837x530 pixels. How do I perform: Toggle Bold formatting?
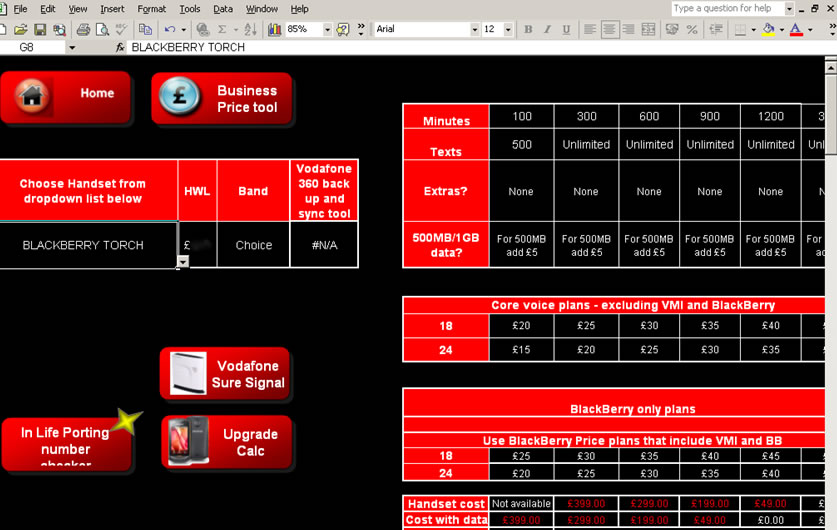[x=528, y=30]
